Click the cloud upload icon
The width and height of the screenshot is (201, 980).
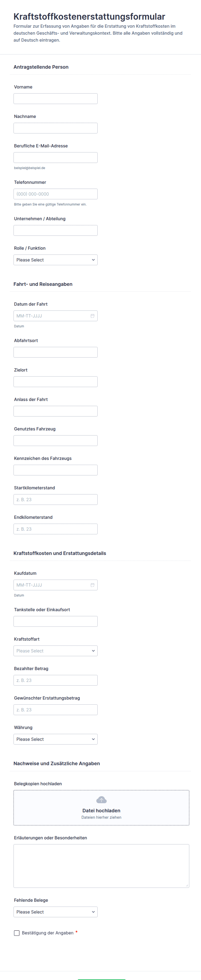pos(101,800)
